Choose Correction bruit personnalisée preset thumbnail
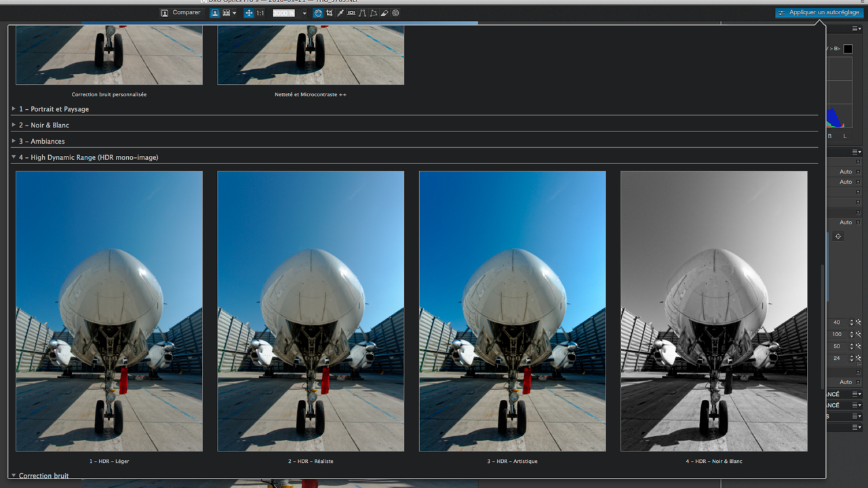 click(109, 55)
